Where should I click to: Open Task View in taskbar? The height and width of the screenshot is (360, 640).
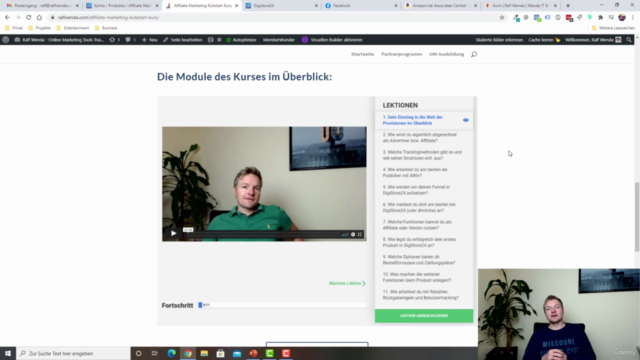coord(154,353)
